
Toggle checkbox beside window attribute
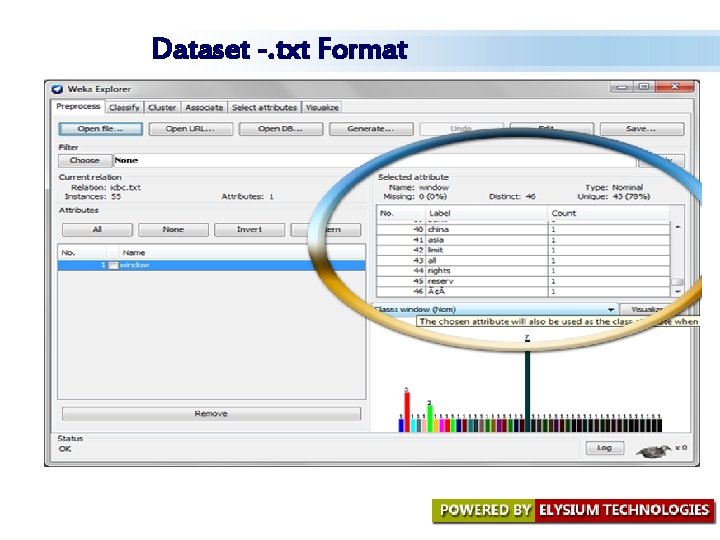click(x=113, y=265)
